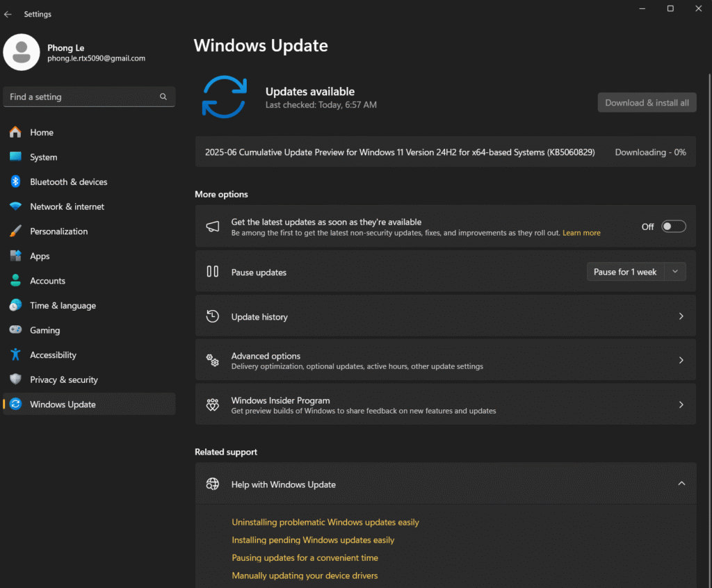Click the KB5060829 cumulative update entry
The height and width of the screenshot is (588, 712).
click(446, 152)
